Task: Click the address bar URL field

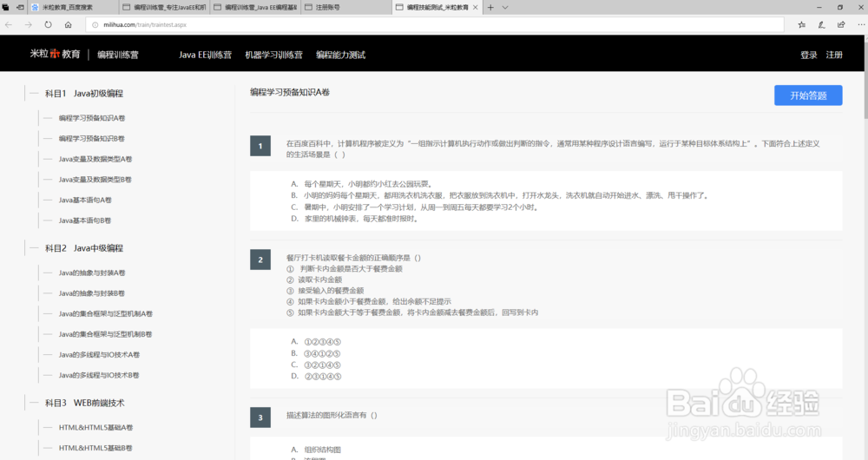Action: tap(435, 25)
